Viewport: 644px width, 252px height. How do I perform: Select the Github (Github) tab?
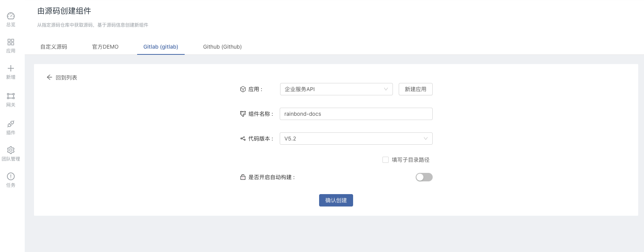click(x=222, y=47)
